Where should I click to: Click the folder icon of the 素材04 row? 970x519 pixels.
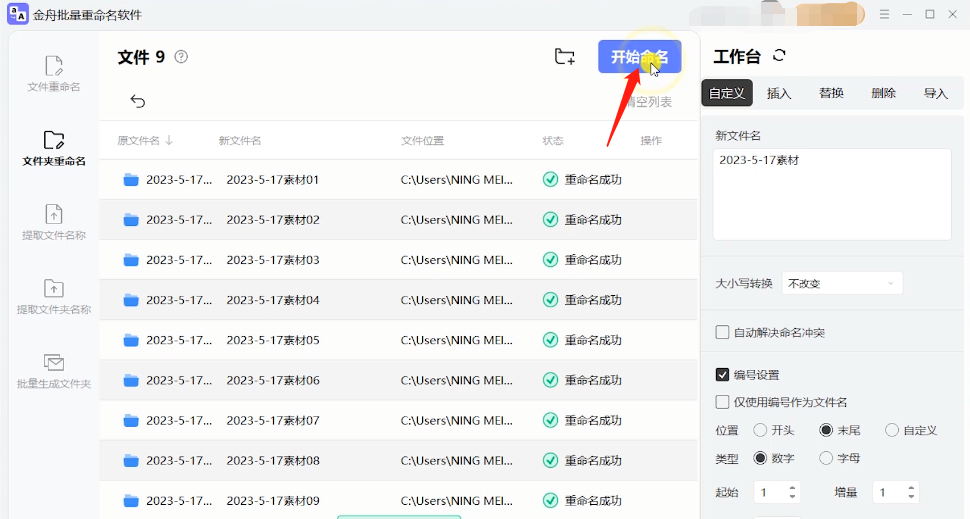[x=131, y=300]
